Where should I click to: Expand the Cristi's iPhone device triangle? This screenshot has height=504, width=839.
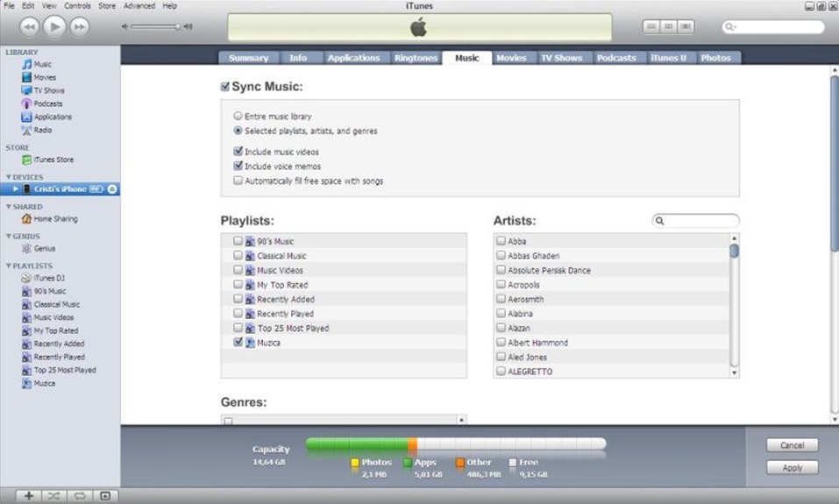pyautogui.click(x=16, y=189)
